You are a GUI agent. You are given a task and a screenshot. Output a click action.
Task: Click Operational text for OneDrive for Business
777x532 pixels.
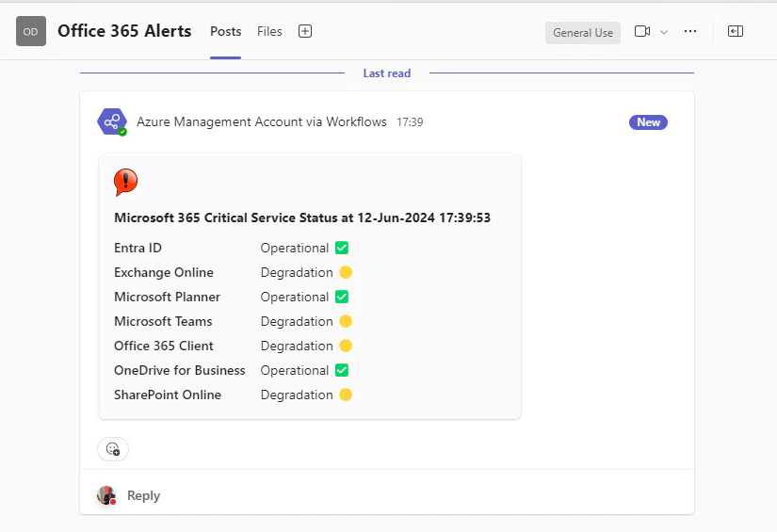coord(295,371)
